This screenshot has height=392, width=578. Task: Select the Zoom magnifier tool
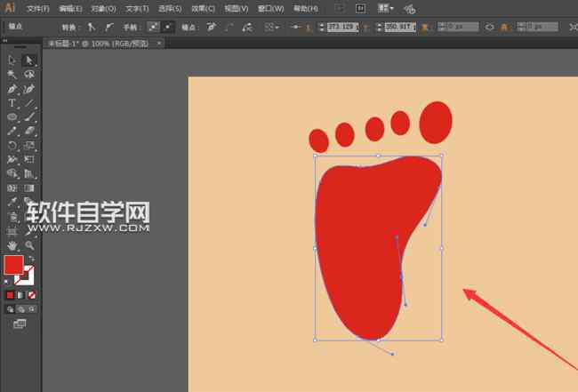tap(29, 244)
